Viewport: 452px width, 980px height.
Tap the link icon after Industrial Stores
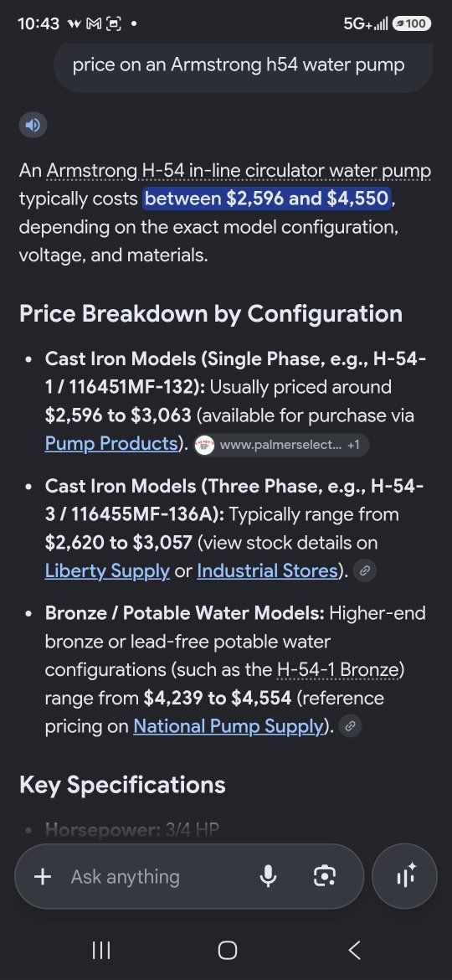(x=365, y=570)
